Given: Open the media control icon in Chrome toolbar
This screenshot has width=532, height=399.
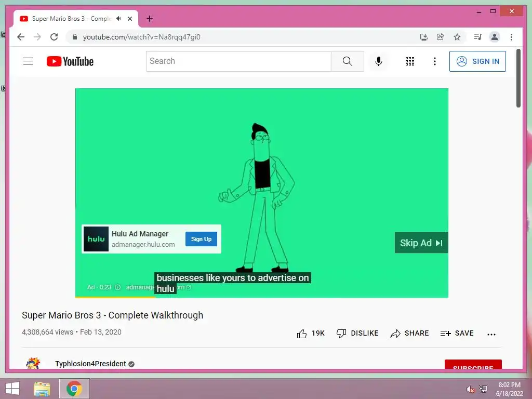Looking at the screenshot, I should coord(477,37).
